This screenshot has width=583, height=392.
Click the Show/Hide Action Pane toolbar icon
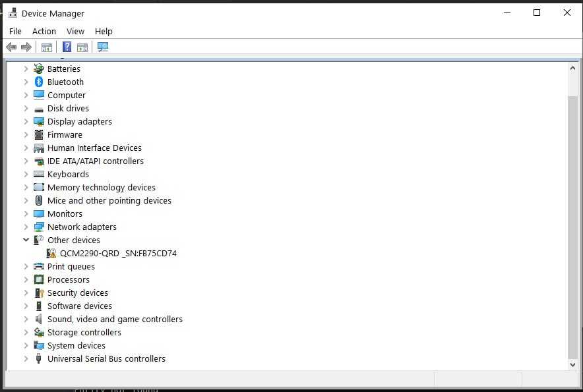tap(82, 47)
